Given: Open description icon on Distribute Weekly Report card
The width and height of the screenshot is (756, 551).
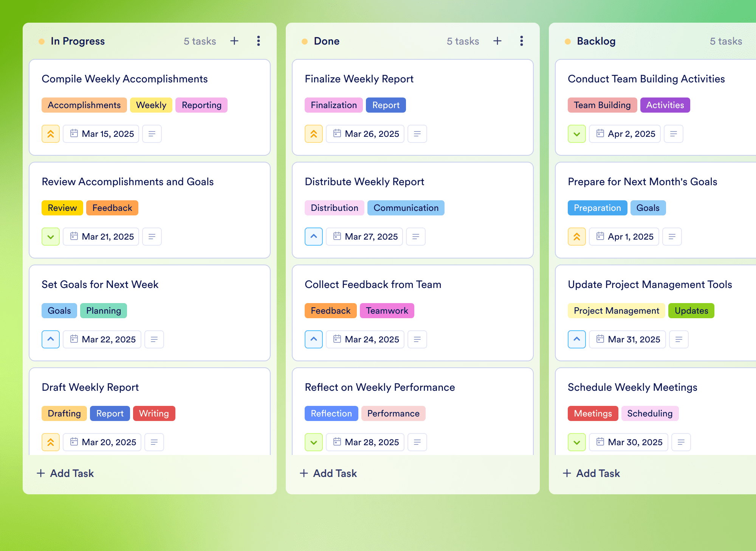Looking at the screenshot, I should click(416, 237).
